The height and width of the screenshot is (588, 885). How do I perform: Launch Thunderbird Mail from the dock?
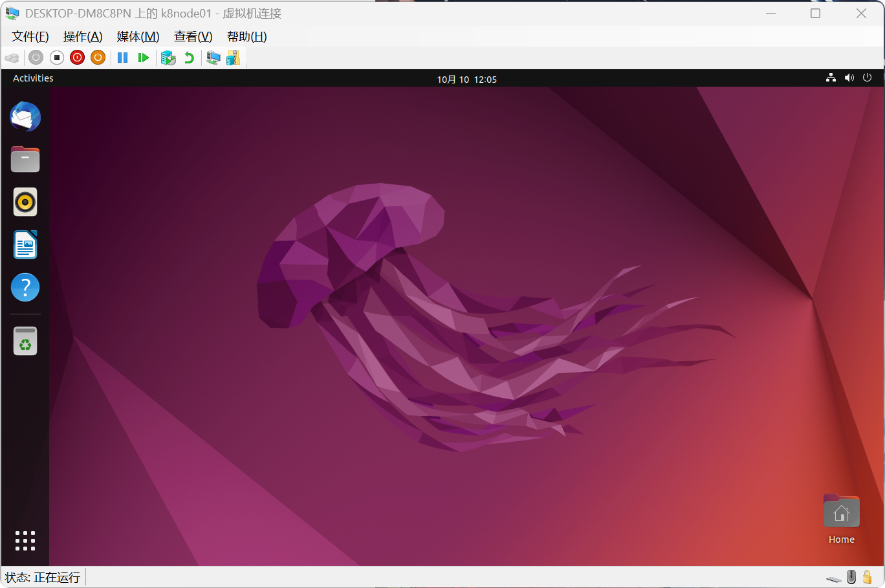(x=25, y=116)
